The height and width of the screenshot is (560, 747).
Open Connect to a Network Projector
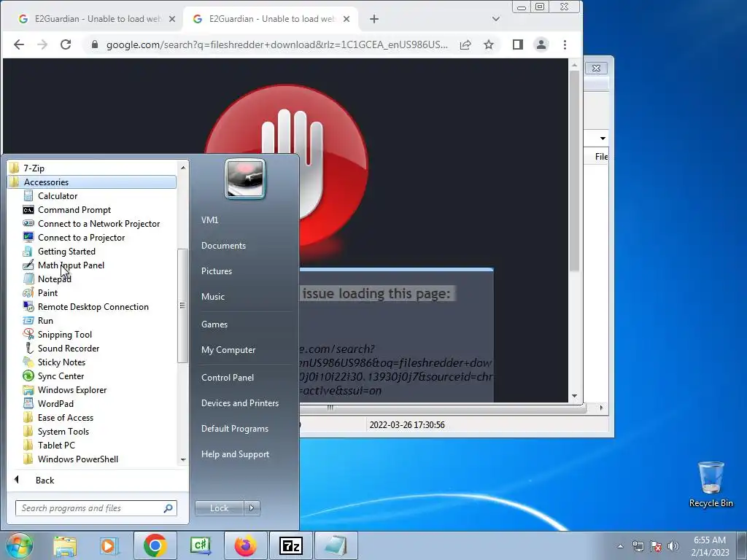[x=98, y=223]
